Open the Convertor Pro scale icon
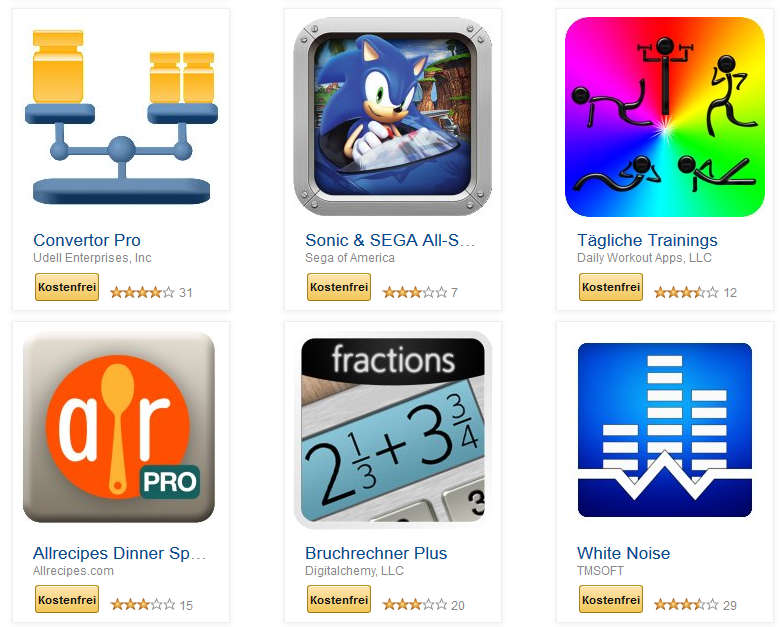Viewport: 784px width, 627px height. pyautogui.click(x=121, y=118)
